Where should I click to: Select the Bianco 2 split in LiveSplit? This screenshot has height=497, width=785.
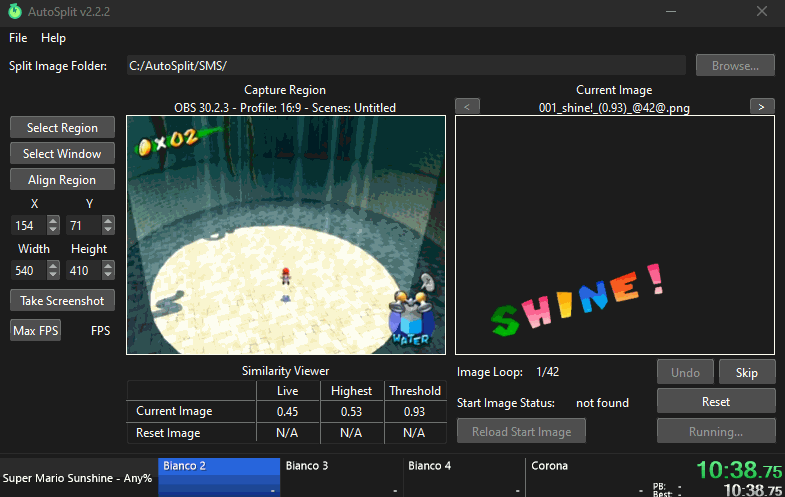coord(219,477)
